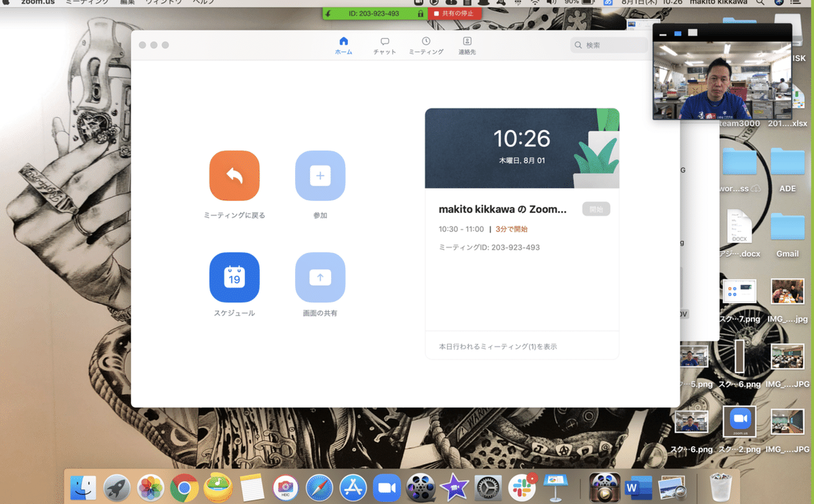This screenshot has height=504, width=814.
Task: Click the 10:26 clock banner
Action: point(522,148)
